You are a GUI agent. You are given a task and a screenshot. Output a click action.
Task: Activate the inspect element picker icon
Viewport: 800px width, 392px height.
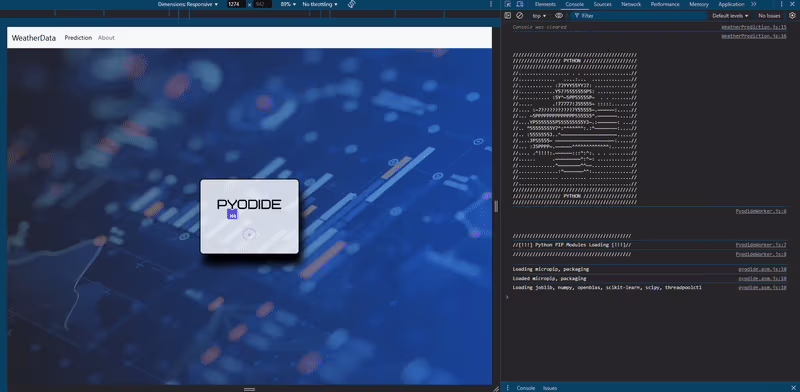(508, 4)
